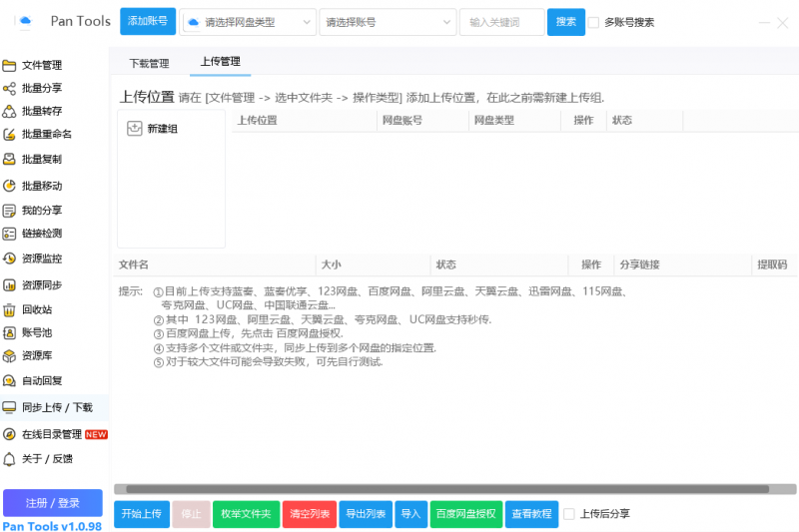Open 自动回复 auto-reply icon

(9, 381)
